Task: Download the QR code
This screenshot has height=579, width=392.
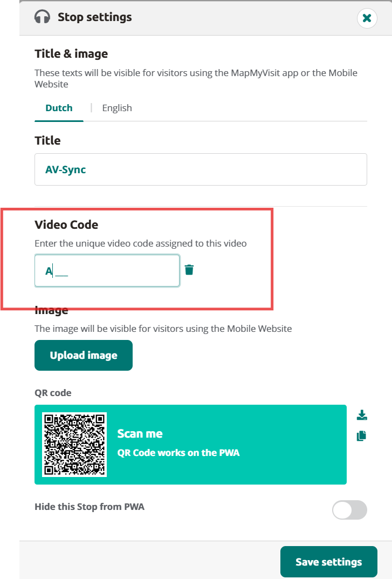Action: point(362,415)
